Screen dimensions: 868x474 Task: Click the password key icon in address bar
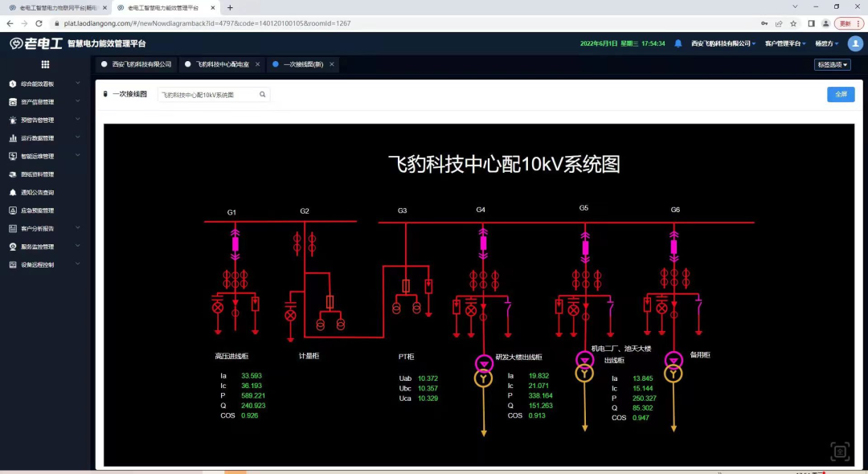tap(764, 23)
